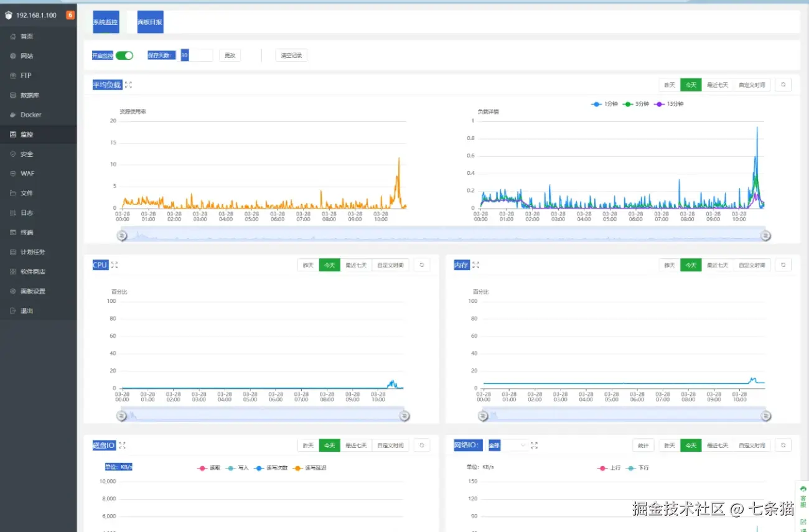The height and width of the screenshot is (532, 809).
Task: Toggle 1分钟 series in load legend
Action: point(603,104)
